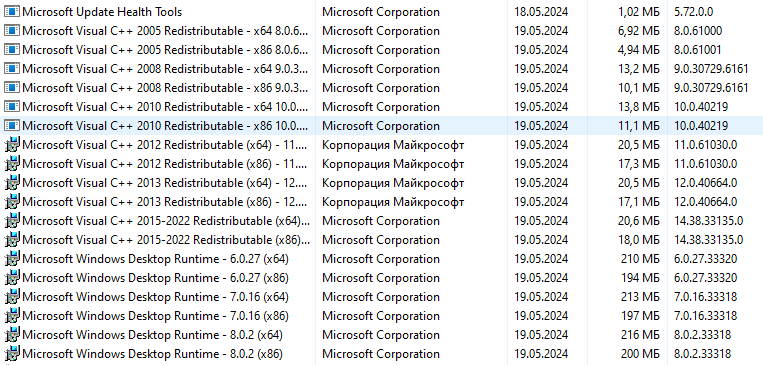This screenshot has height=365, width=763.
Task: Select Visual C++ 2015-2022 Redistributable (x64) name
Action: tap(166, 221)
